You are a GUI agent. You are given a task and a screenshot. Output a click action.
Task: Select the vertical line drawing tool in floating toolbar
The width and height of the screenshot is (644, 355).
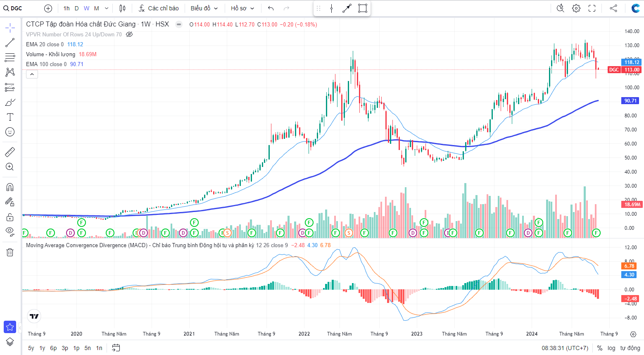click(331, 8)
